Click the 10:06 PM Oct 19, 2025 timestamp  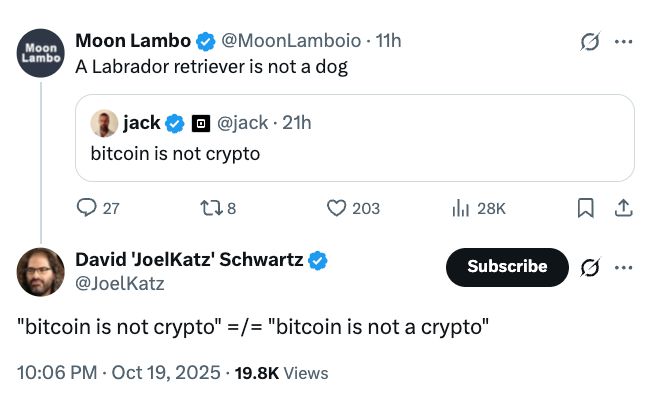tap(121, 373)
